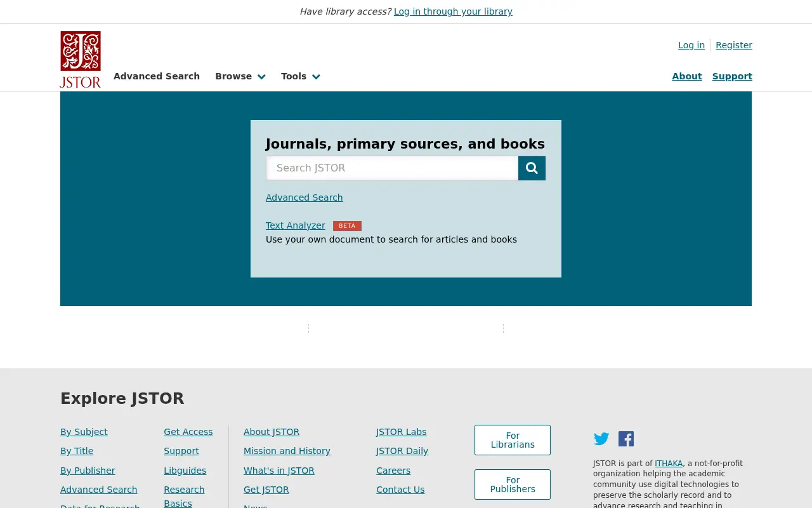This screenshot has height=508, width=812.
Task: Click the Get JSTOR link
Action: 266,490
